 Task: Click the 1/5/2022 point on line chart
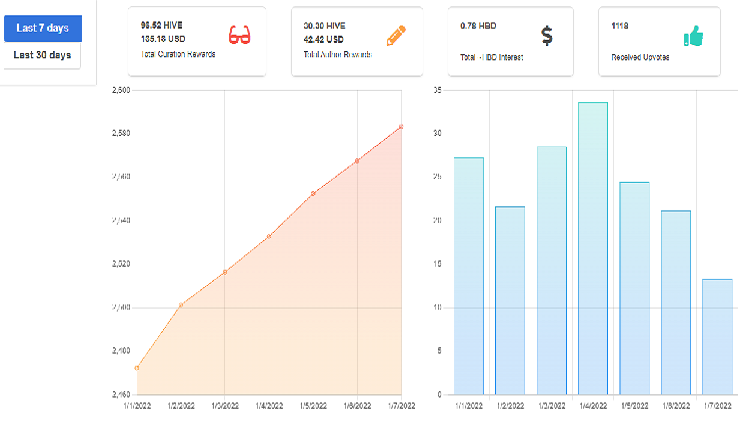pos(313,193)
